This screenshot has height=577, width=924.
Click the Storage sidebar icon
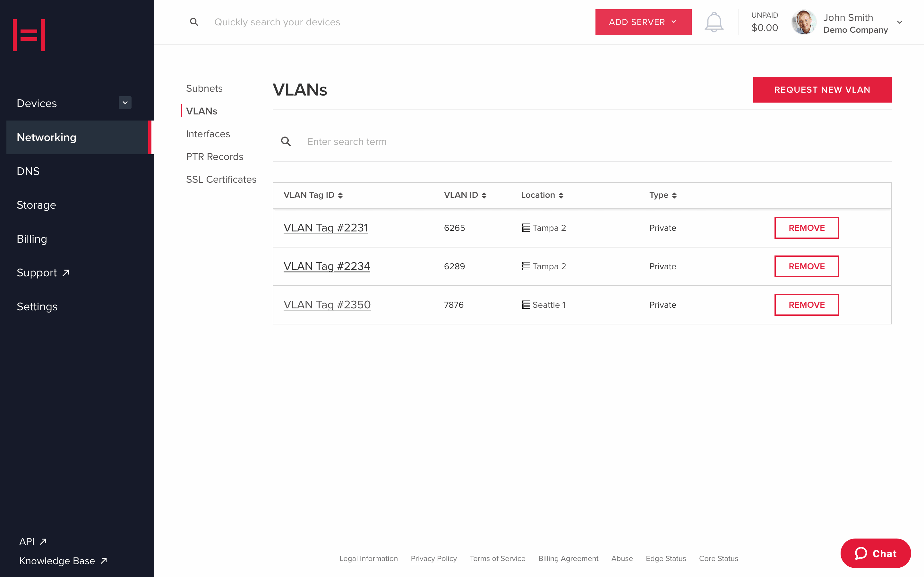tap(36, 205)
